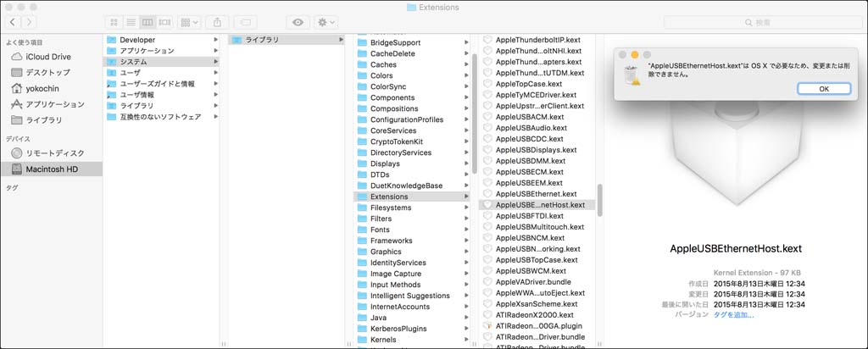Viewport: 868px width, 349px height.
Task: Open the Action gear menu
Action: 326,22
